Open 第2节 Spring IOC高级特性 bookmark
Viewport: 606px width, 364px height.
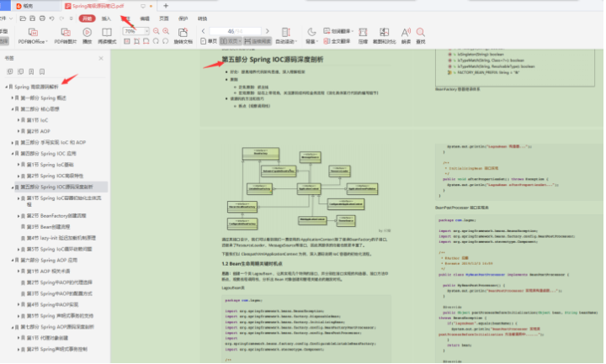[x=55, y=176]
